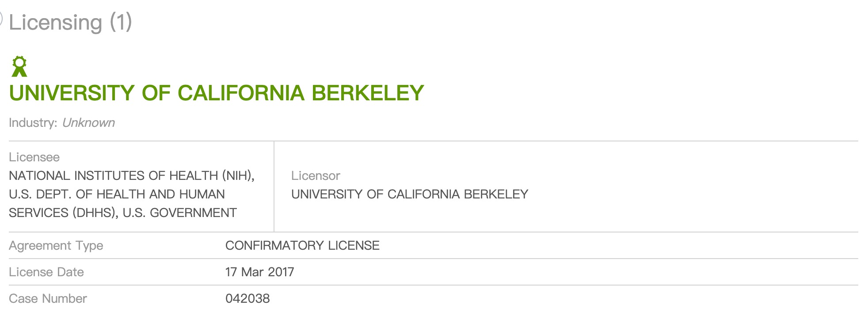Click the Agreement Type label
Screen dimensions: 868x320
coord(56,246)
